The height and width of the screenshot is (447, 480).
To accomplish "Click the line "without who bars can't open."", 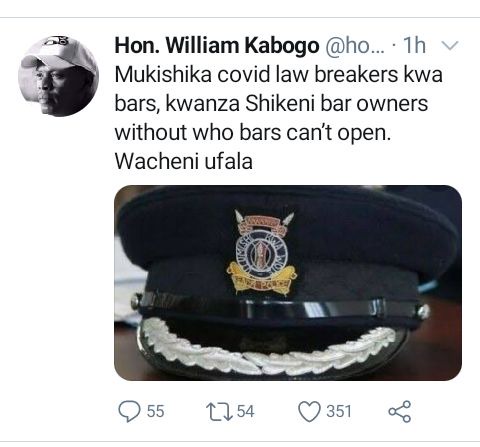I will 253,133.
